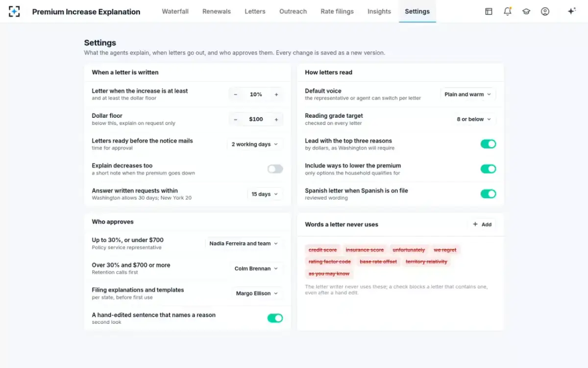Click the Premium Increase Explanation title
This screenshot has height=368, width=588.
(x=86, y=12)
